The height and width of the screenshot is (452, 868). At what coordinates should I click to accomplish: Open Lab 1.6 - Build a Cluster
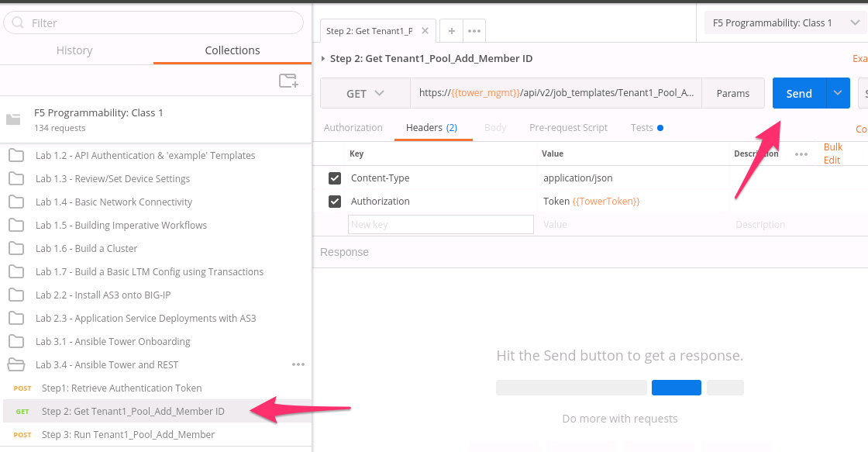(86, 249)
